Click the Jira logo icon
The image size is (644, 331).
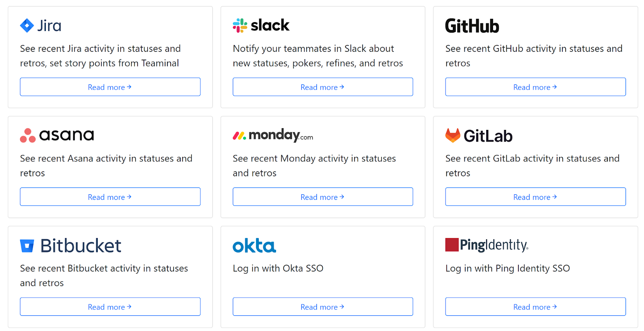pyautogui.click(x=27, y=26)
